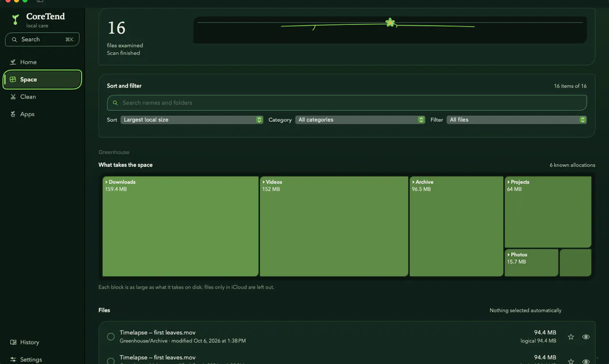
Task: Switch to the Space section
Action: (x=42, y=80)
